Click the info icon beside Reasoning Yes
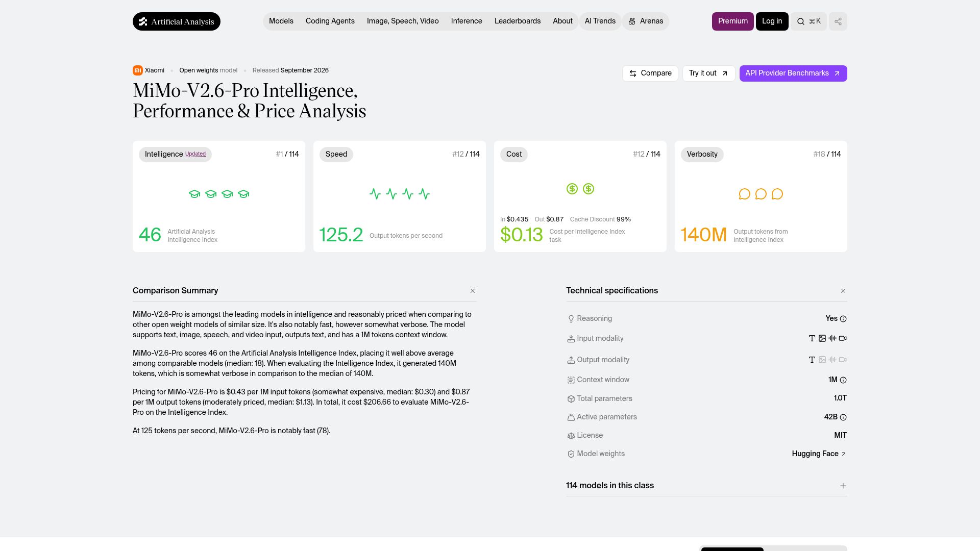 pos(843,319)
